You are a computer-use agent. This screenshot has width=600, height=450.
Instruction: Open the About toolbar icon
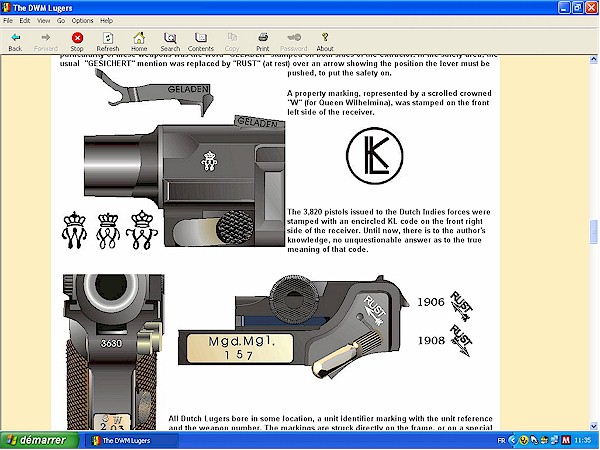coord(325,38)
